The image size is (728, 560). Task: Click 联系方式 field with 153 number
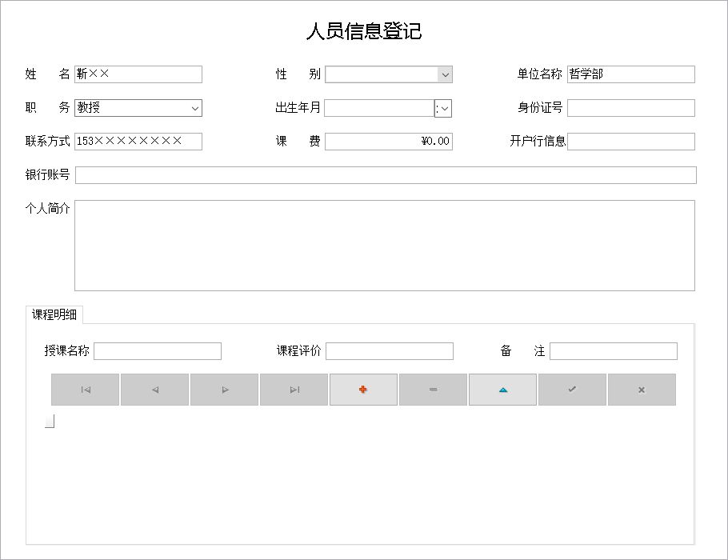click(x=138, y=142)
